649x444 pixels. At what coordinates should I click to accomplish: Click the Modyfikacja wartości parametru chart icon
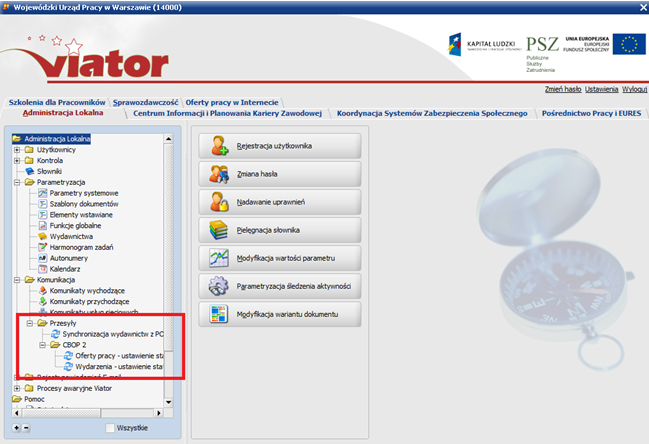coord(219,258)
